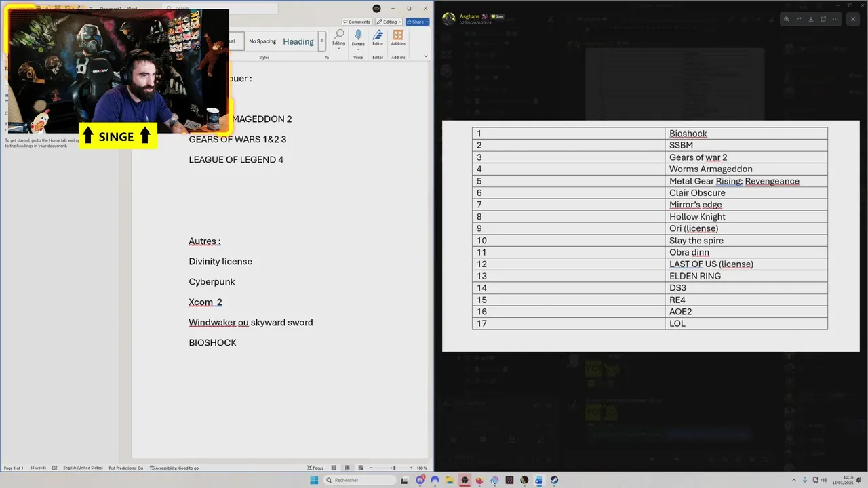Click the 'Xcom 2' line in document
The image size is (868, 488).
pyautogui.click(x=205, y=302)
